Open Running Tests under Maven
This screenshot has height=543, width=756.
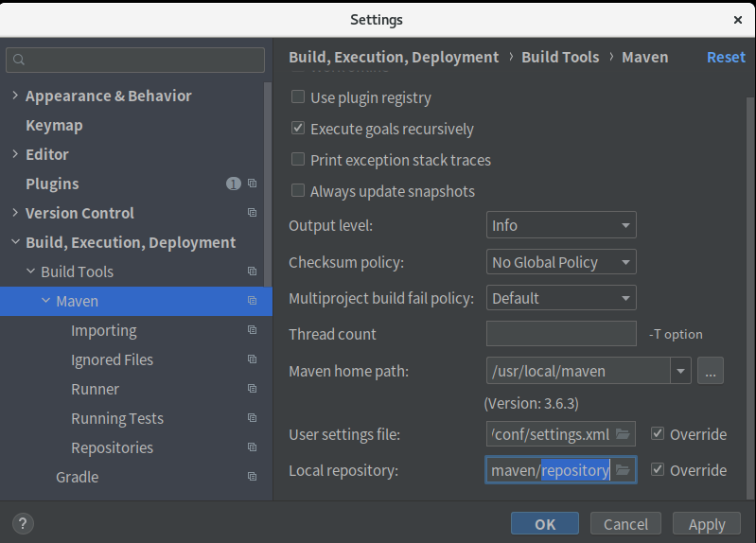click(x=117, y=418)
